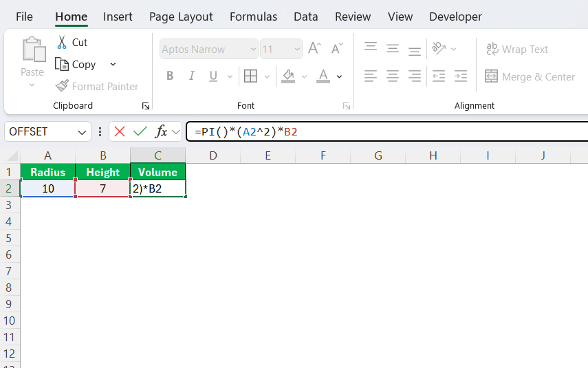The width and height of the screenshot is (588, 368).
Task: Go to the Review tab
Action: tap(353, 17)
